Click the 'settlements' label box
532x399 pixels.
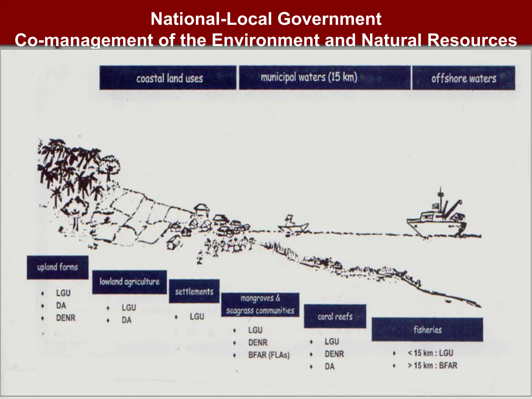(x=194, y=291)
